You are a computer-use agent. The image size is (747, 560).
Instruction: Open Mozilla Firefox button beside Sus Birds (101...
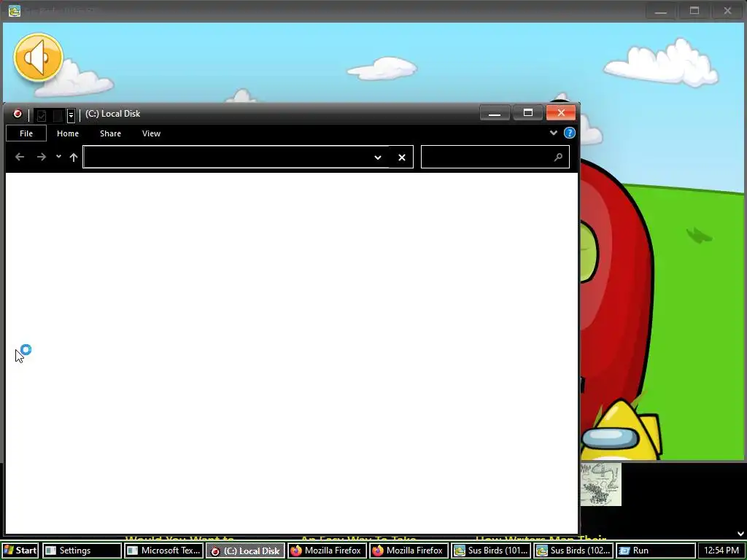[409, 551]
